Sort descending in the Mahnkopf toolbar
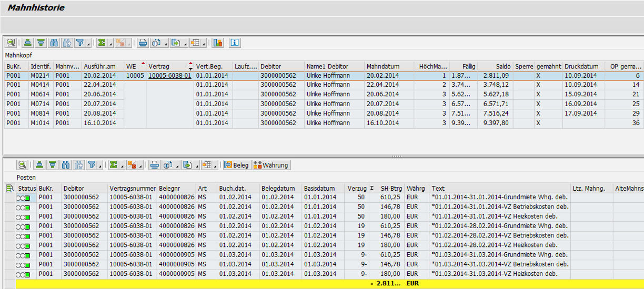The width and height of the screenshot is (644, 289). 41,43
